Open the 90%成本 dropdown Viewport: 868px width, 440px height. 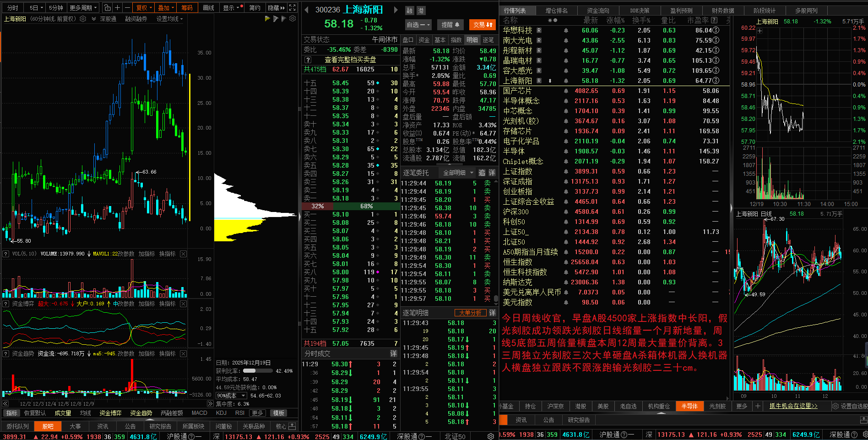pos(231,396)
